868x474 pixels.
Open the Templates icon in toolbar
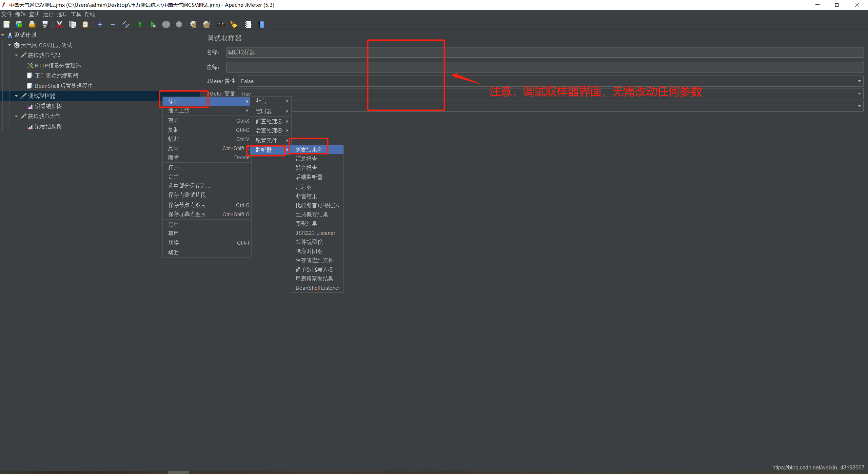(x=19, y=24)
